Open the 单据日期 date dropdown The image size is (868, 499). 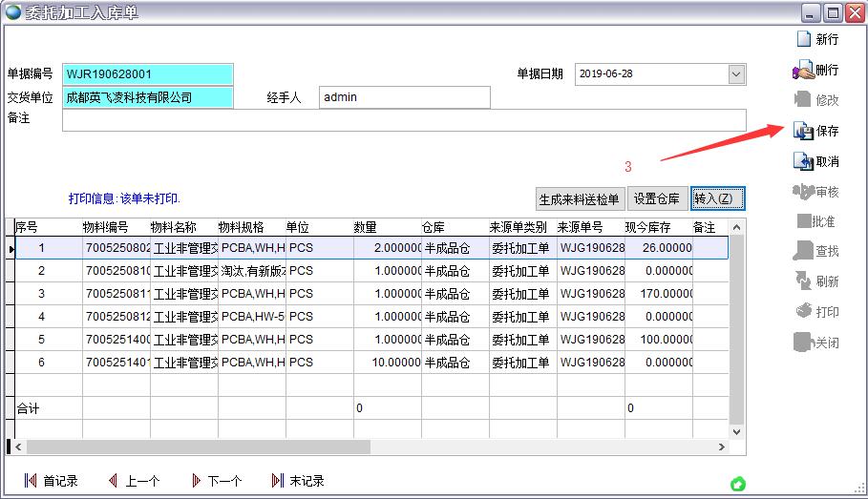(x=735, y=74)
